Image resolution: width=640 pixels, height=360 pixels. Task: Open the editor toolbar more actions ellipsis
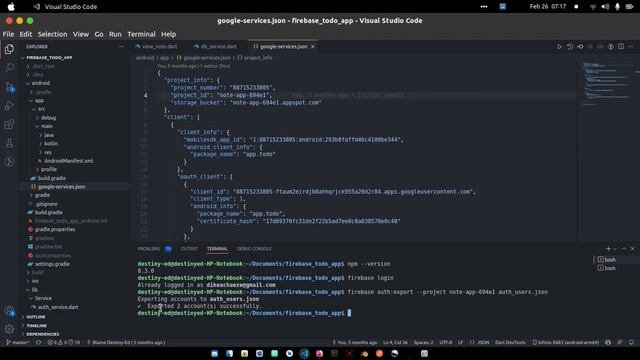pos(631,47)
